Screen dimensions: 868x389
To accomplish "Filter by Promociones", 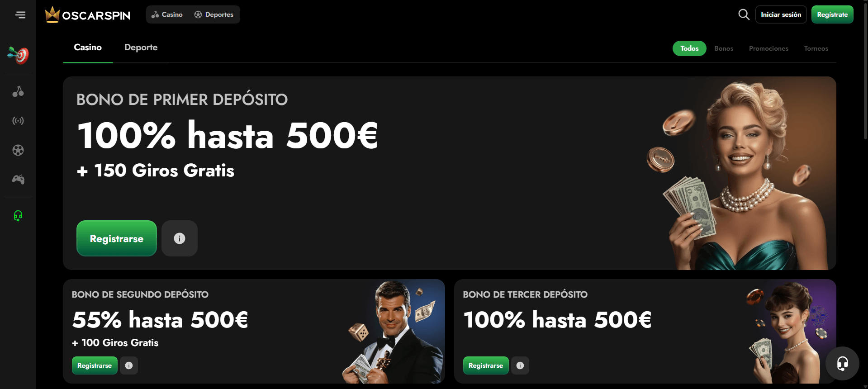I will coord(768,48).
